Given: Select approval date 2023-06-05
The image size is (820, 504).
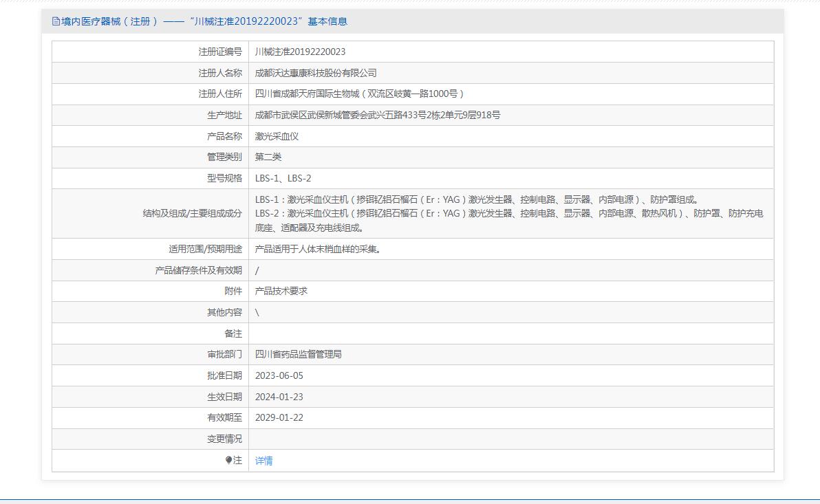Looking at the screenshot, I should [279, 375].
